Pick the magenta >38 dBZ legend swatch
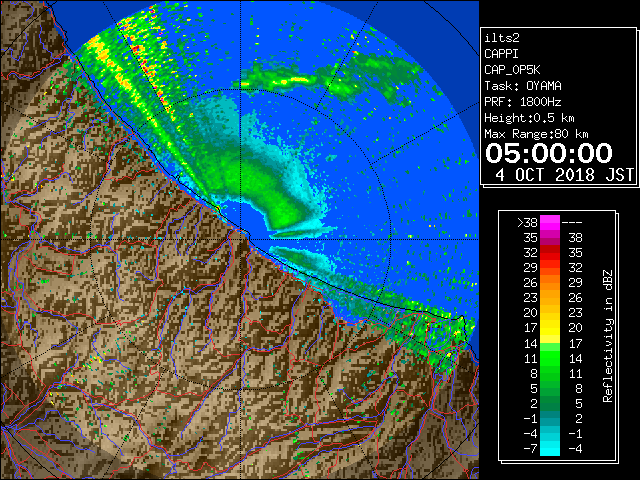The image size is (640, 480). tap(549, 223)
